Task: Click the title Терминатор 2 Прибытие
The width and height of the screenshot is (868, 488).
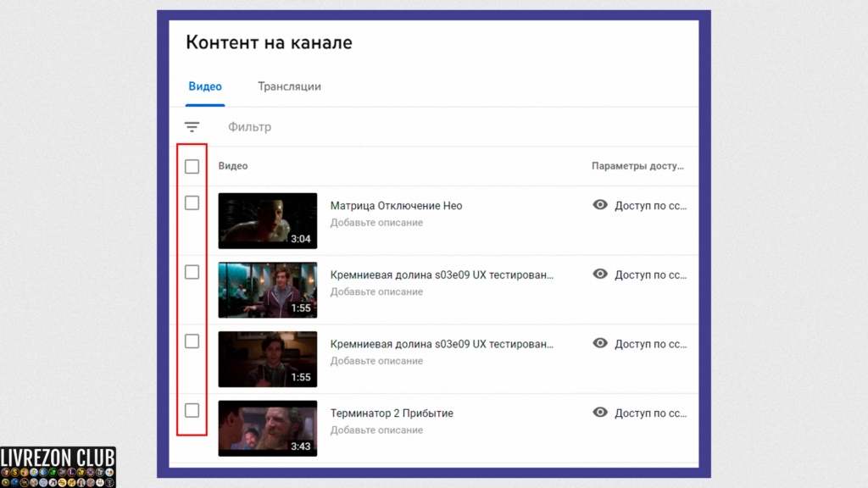Action: pos(392,413)
